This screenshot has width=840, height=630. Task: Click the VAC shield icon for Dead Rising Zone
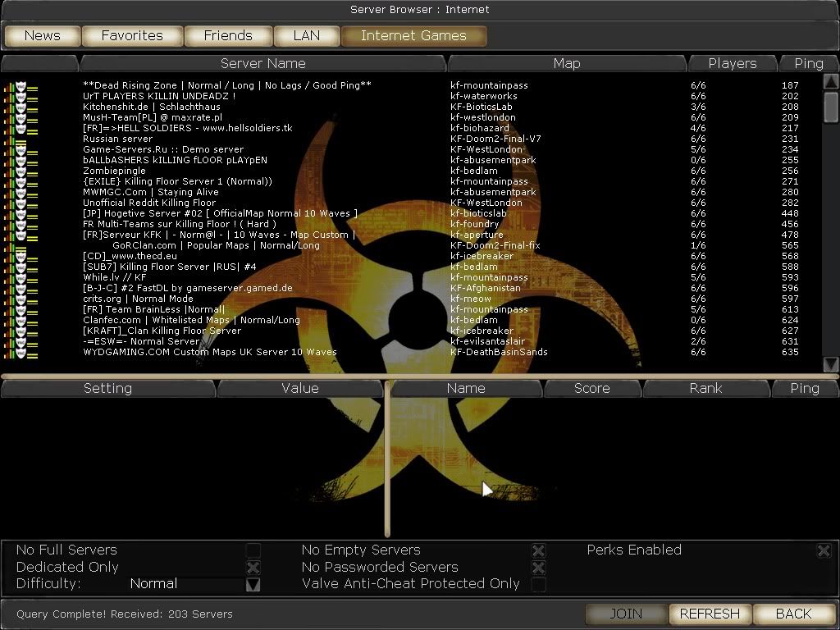pos(21,85)
